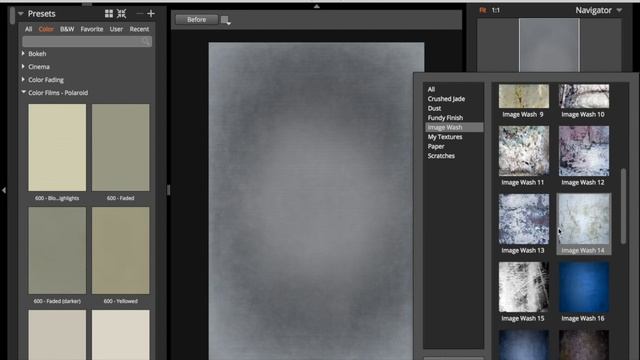This screenshot has height=360, width=640.
Task: Choose Image Wash 9 texture
Action: (524, 96)
